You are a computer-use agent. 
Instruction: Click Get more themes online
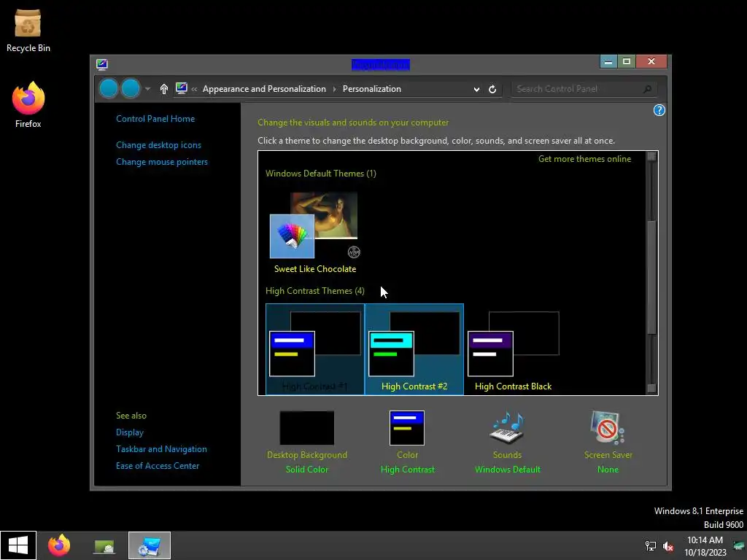point(584,159)
